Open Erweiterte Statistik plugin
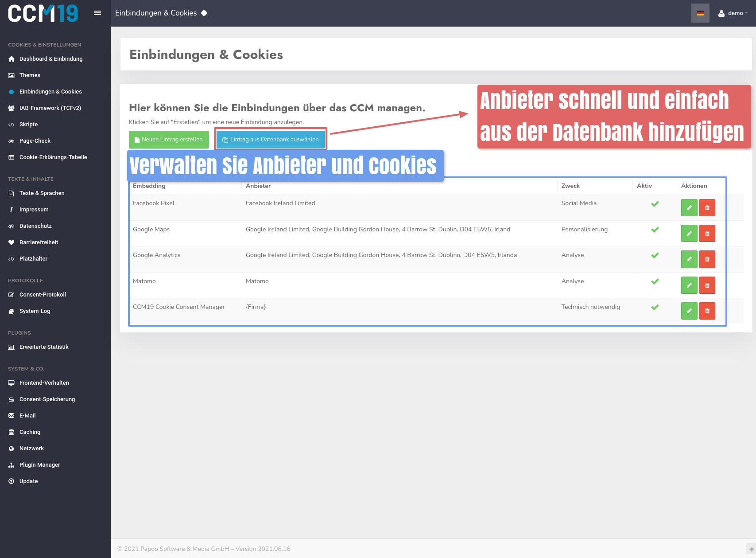756x558 pixels. point(44,347)
